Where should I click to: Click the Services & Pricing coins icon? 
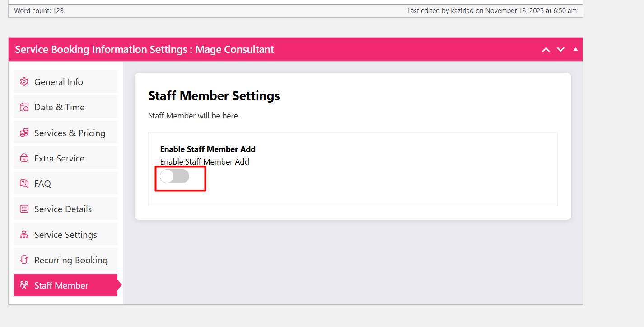point(24,133)
